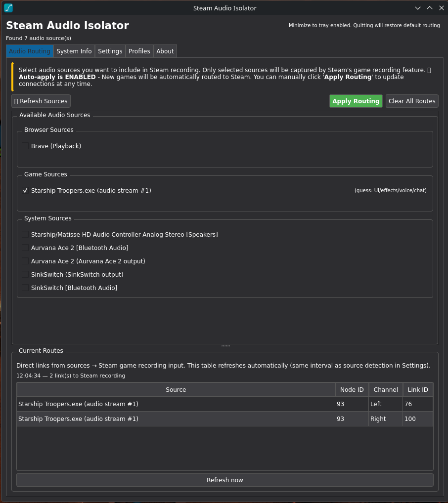Open the System Info tab
448x503 pixels.
pos(74,51)
